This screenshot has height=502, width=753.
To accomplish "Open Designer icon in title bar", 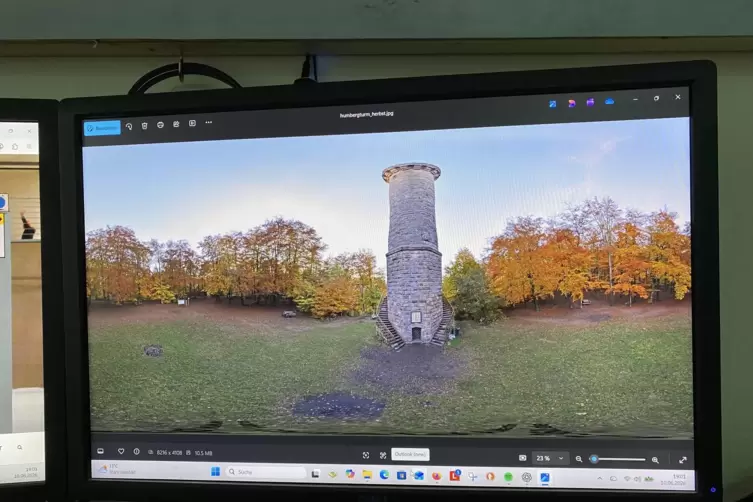I will (571, 103).
